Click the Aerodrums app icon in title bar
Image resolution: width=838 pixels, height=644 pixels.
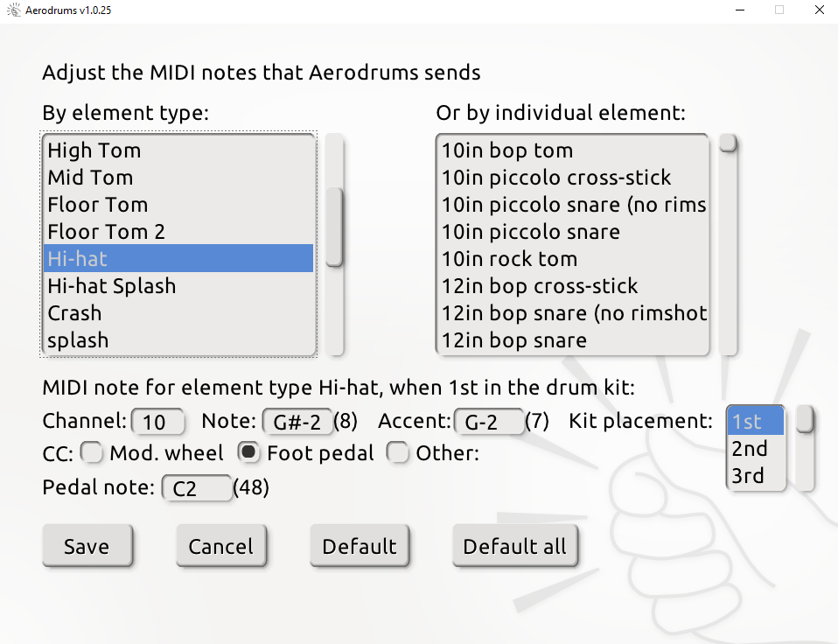(x=13, y=10)
